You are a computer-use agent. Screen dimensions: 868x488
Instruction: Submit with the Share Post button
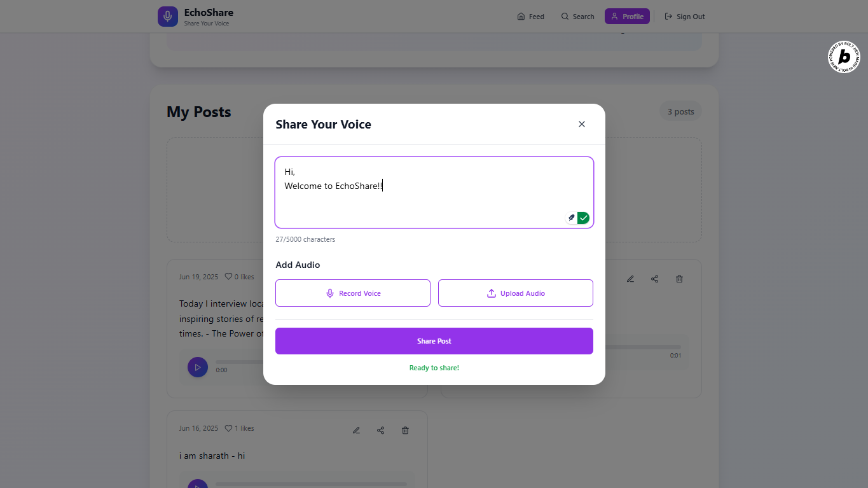[x=434, y=341]
